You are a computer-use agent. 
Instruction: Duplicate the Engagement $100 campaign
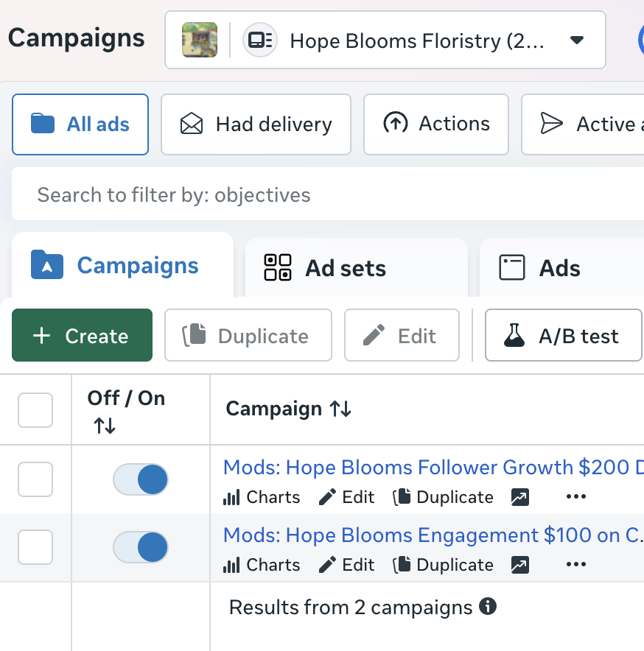click(444, 565)
